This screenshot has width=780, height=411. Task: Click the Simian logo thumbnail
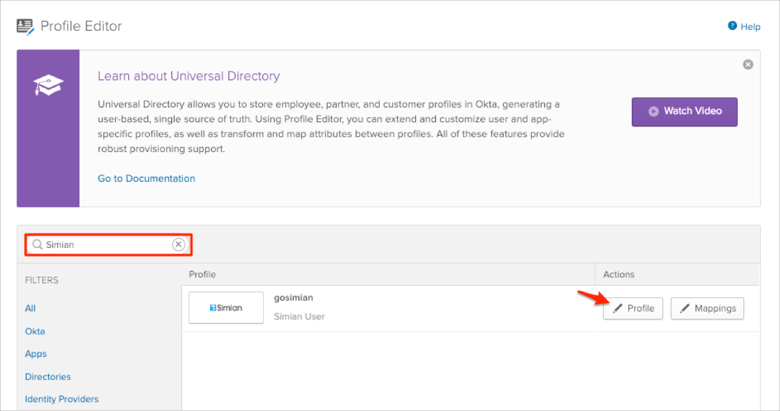click(x=226, y=308)
